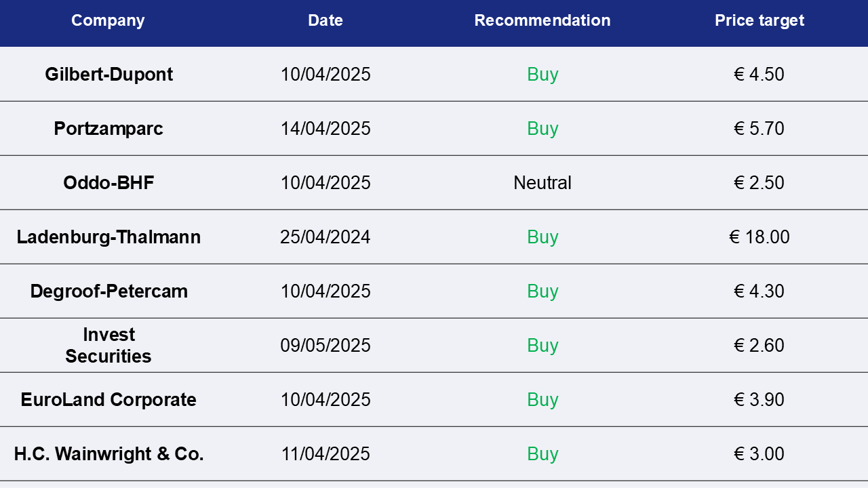Open the EuroLand Corporate entry
Screen dimensions: 868x488
pos(108,399)
